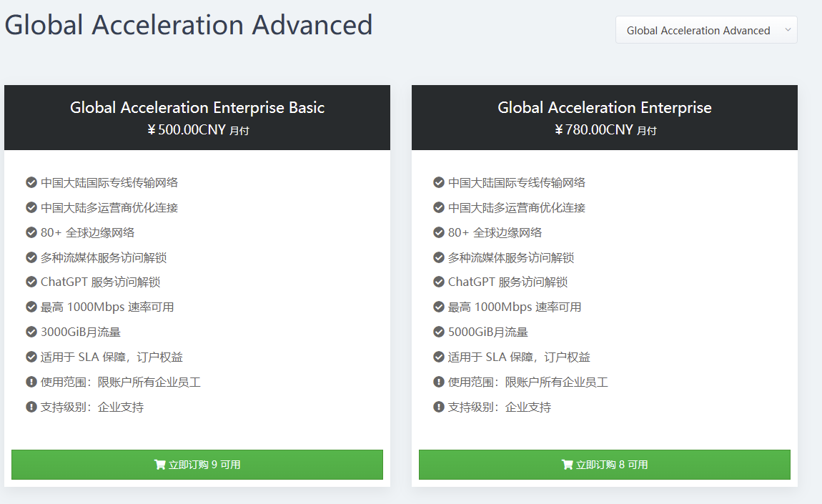Order the Enterprise plan, 8 available
822x504 pixels.
[605, 465]
